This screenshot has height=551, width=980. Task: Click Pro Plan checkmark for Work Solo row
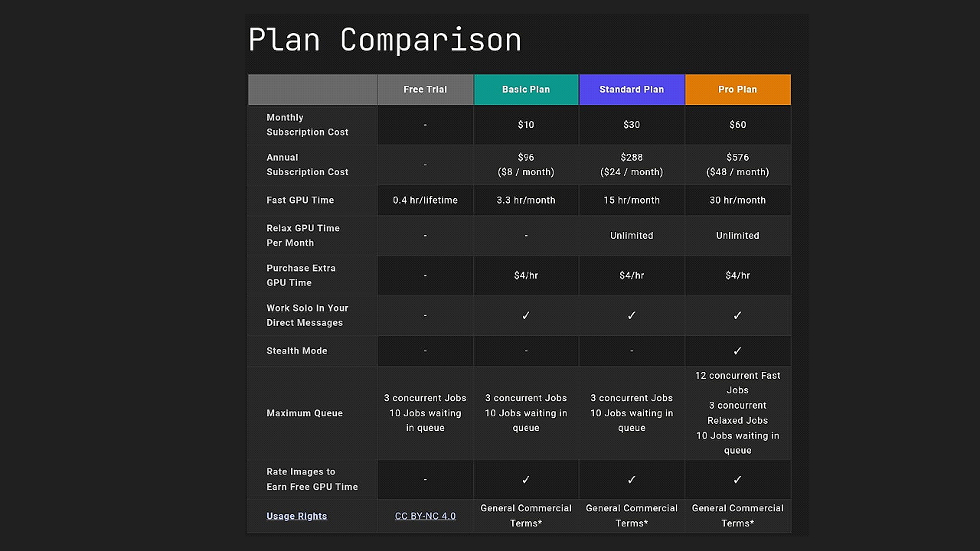coord(737,315)
